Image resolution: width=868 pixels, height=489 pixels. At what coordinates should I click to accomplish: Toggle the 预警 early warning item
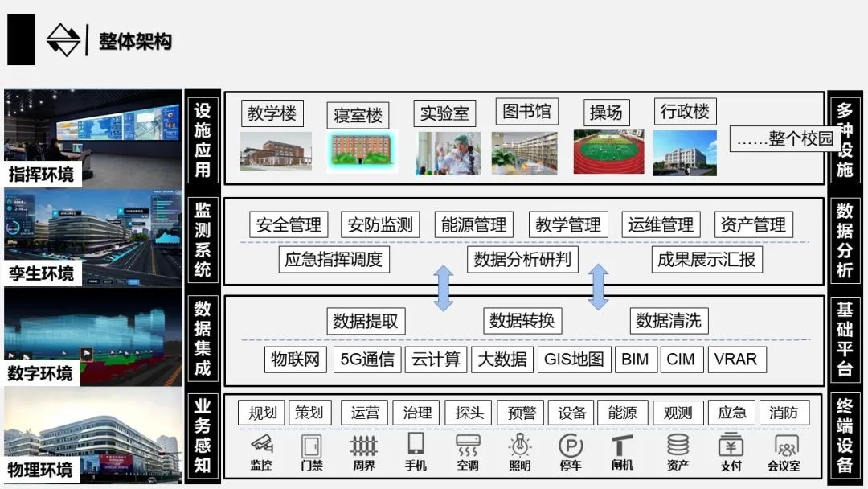coord(519,413)
